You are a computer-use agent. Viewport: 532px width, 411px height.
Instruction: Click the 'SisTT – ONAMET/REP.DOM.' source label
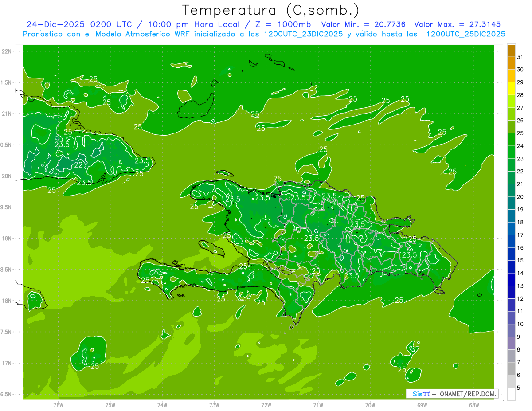point(452,394)
